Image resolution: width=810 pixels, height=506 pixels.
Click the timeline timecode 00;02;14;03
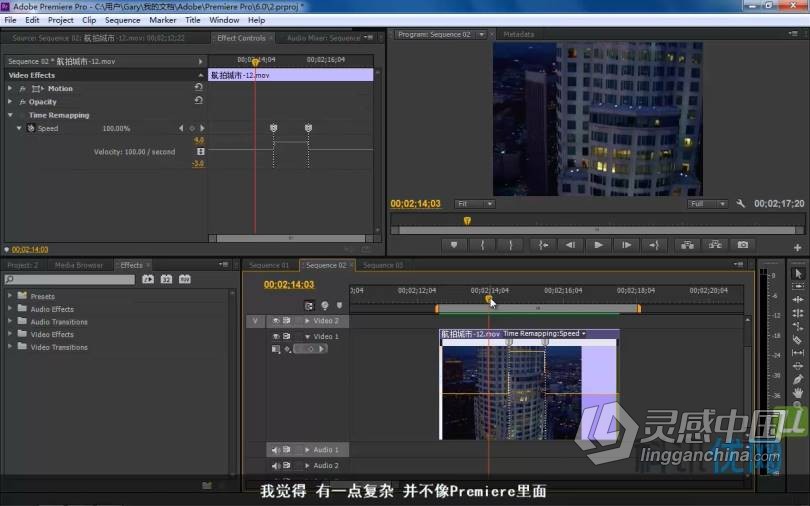(x=289, y=284)
